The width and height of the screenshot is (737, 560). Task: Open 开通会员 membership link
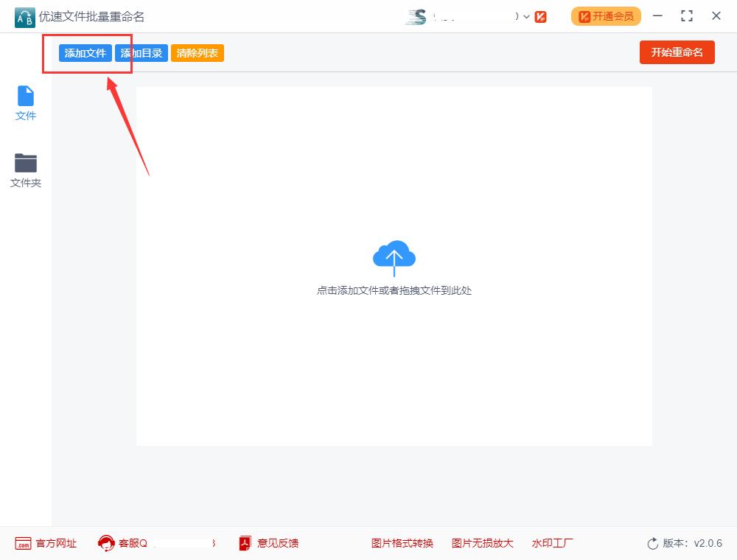click(606, 15)
